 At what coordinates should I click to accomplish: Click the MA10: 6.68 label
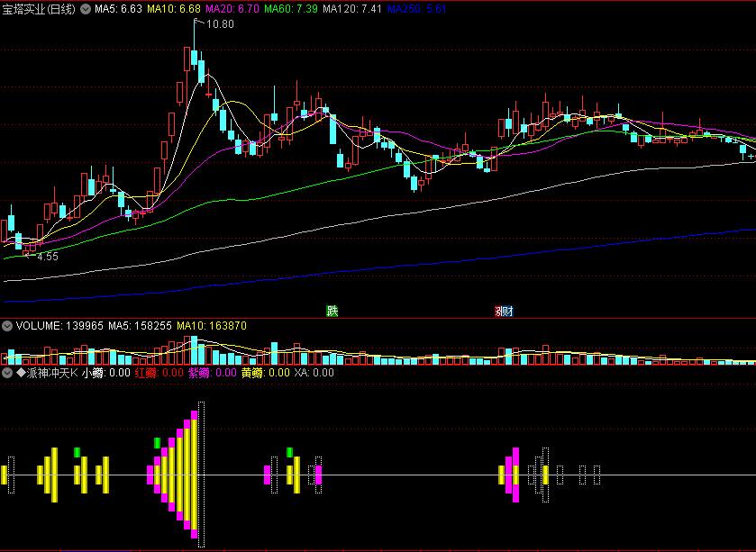point(174,9)
